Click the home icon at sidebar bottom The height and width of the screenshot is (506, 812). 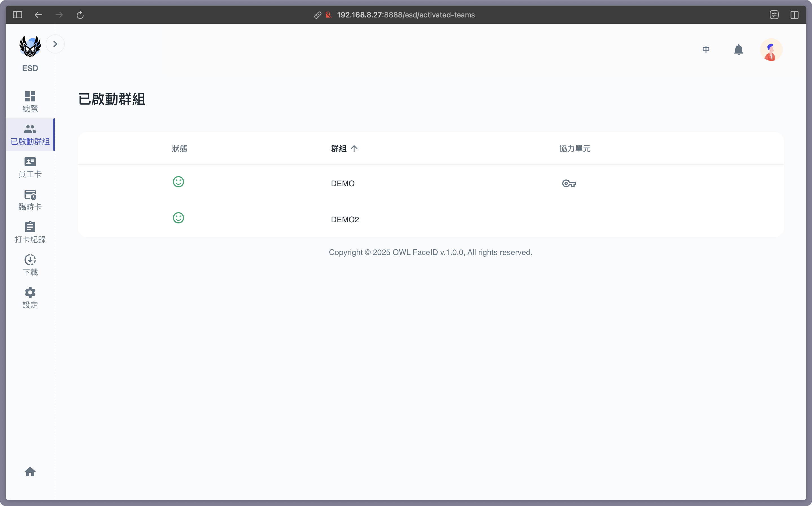(x=30, y=472)
